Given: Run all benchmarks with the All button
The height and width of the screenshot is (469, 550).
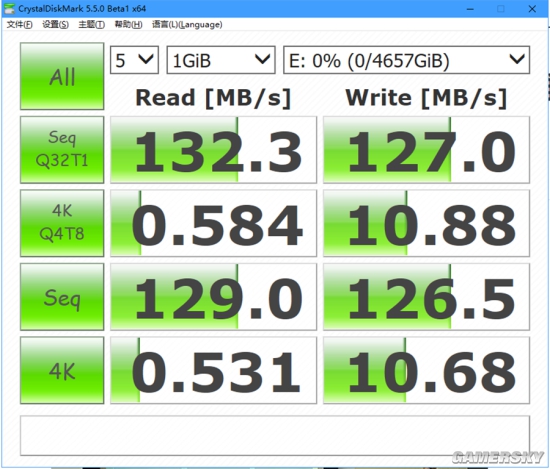Looking at the screenshot, I should point(62,76).
